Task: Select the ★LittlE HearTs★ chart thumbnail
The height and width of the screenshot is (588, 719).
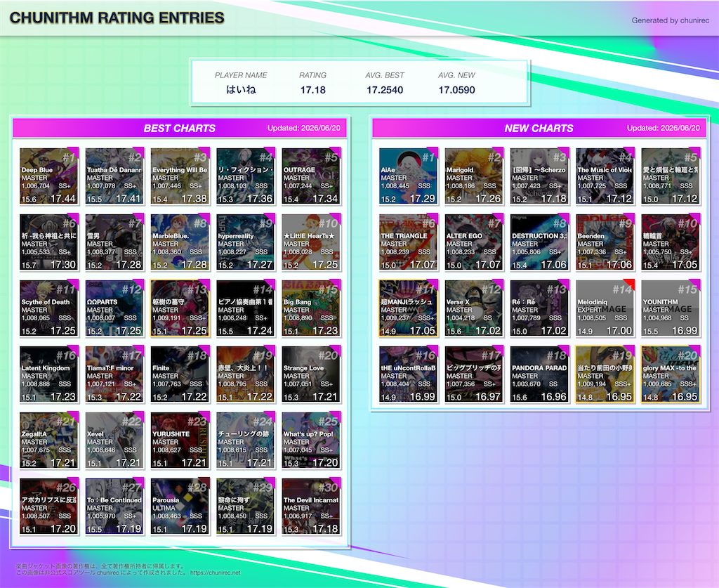Action: pyautogui.click(x=311, y=242)
